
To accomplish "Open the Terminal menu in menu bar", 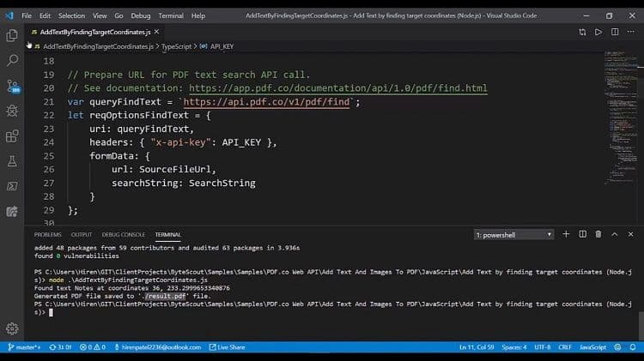I will [171, 15].
